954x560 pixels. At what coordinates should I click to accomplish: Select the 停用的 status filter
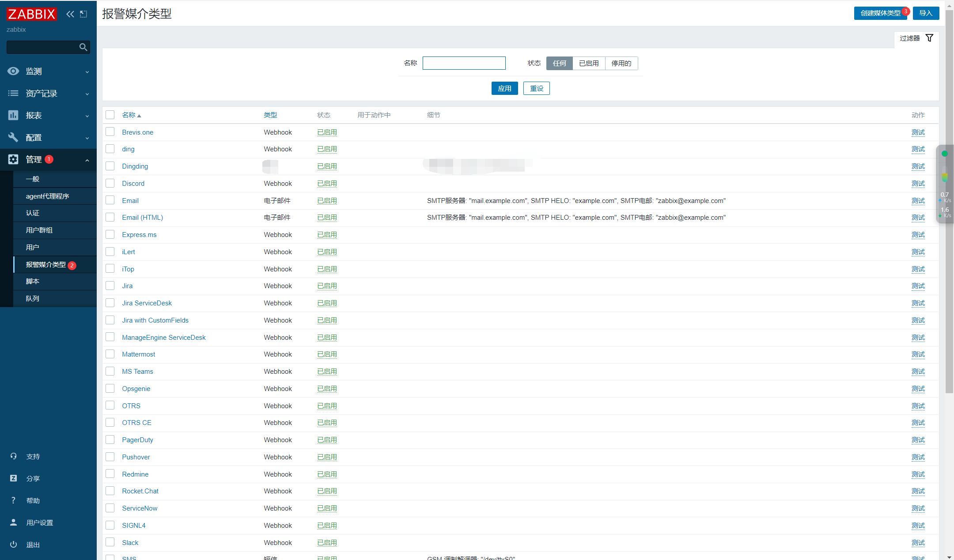click(x=621, y=63)
